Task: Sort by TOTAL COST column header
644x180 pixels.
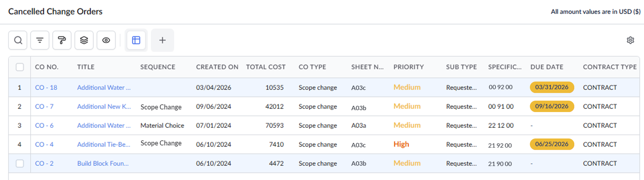Action: click(266, 67)
